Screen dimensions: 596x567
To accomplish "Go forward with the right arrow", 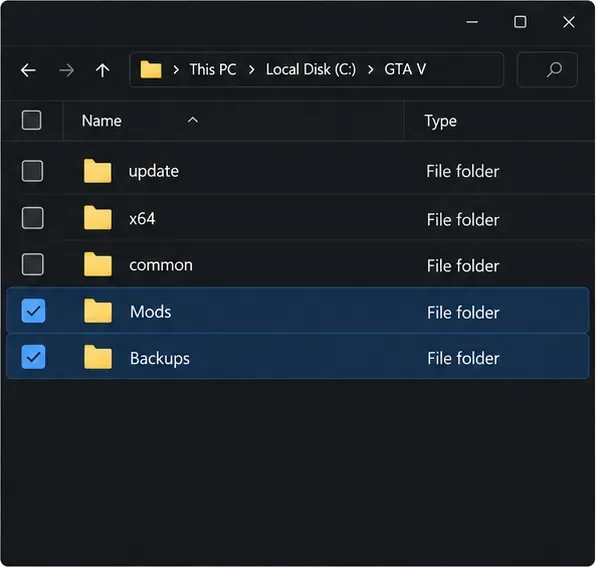I will click(67, 70).
